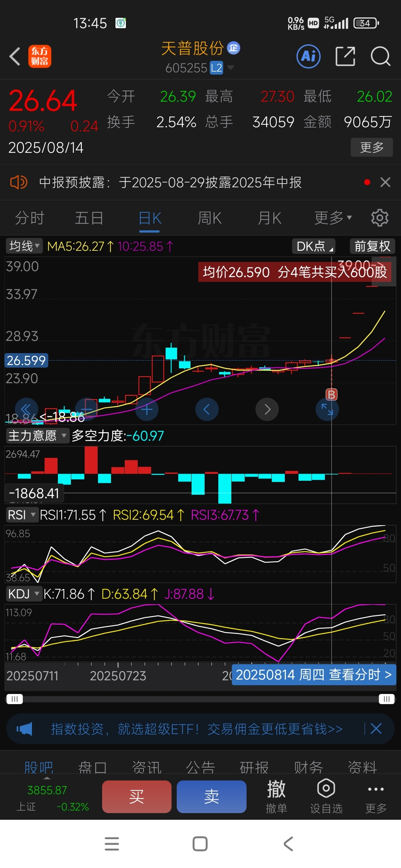
Task: Move chart cursor left one day
Action: (x=207, y=409)
